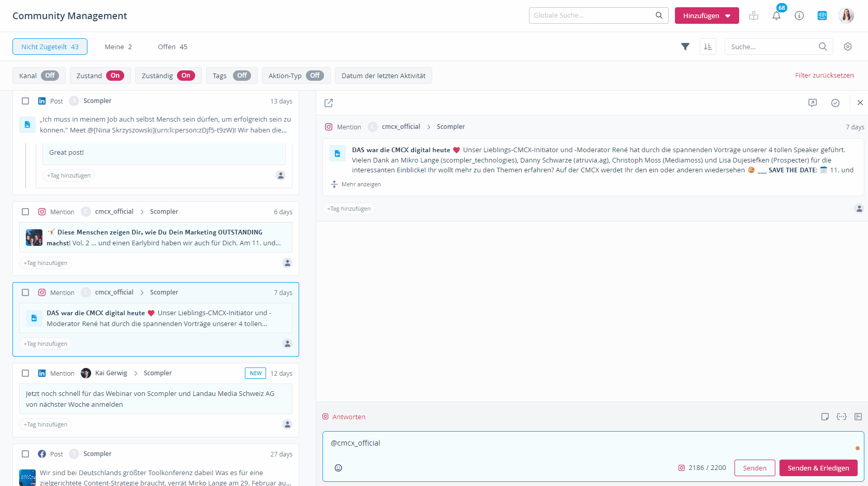Screen dimensions: 868x486
Task: Open the sort options icon
Action: point(708,47)
